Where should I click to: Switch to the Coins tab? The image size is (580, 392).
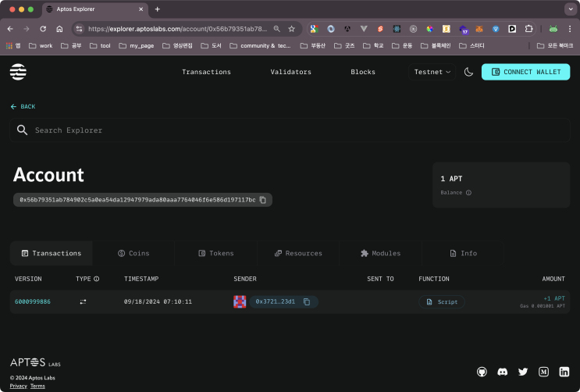(133, 253)
